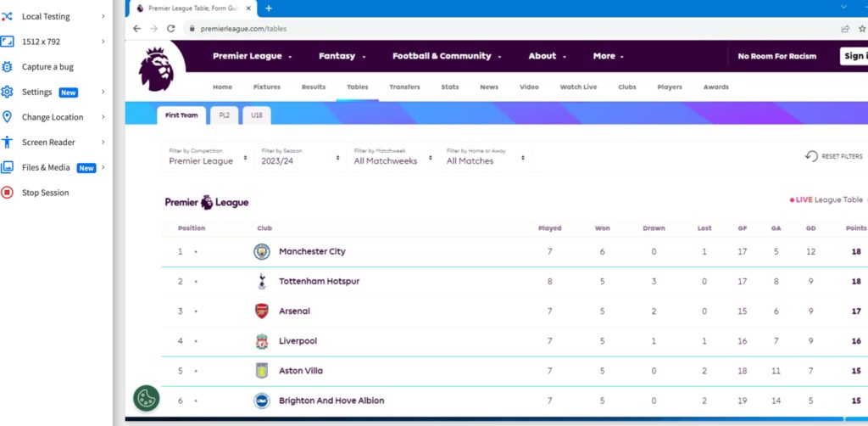Viewport: 868px width, 426px height.
Task: Click the Watch Live link
Action: click(578, 87)
